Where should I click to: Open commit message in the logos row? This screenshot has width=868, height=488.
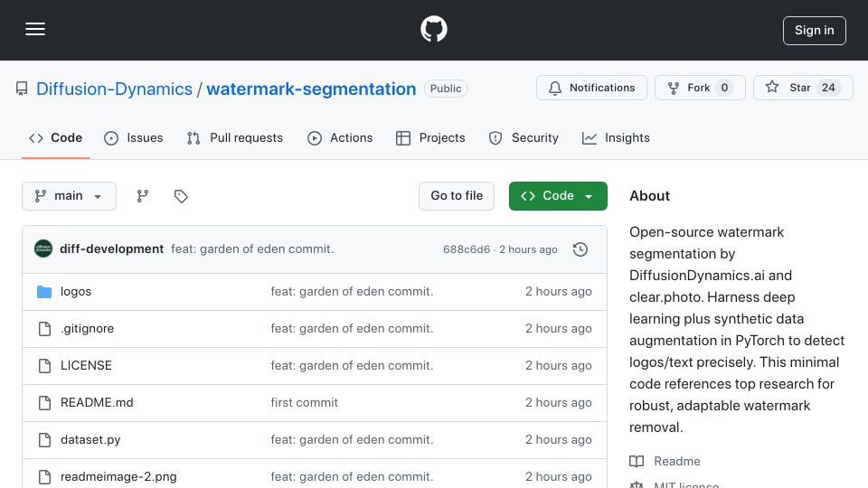pos(352,292)
